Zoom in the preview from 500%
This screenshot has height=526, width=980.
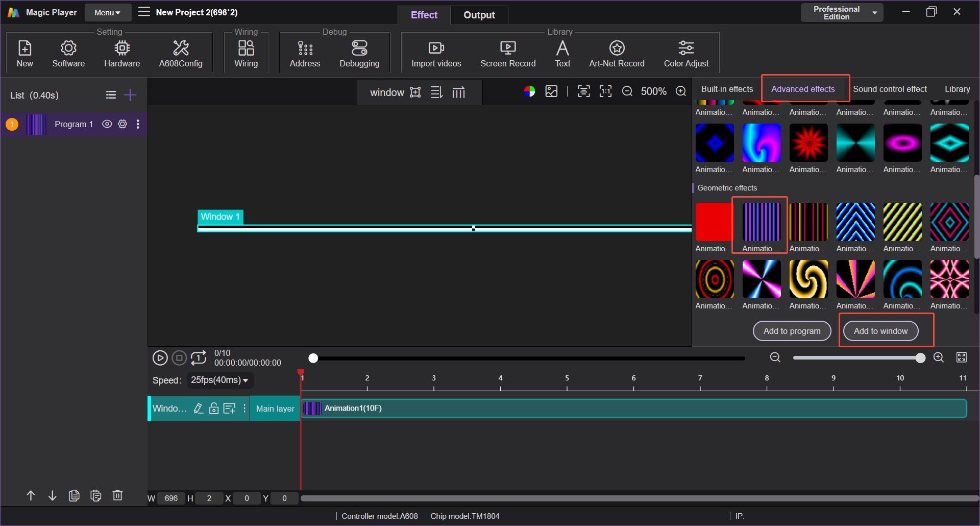681,91
